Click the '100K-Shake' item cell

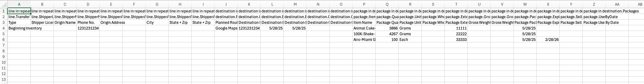(364, 34)
